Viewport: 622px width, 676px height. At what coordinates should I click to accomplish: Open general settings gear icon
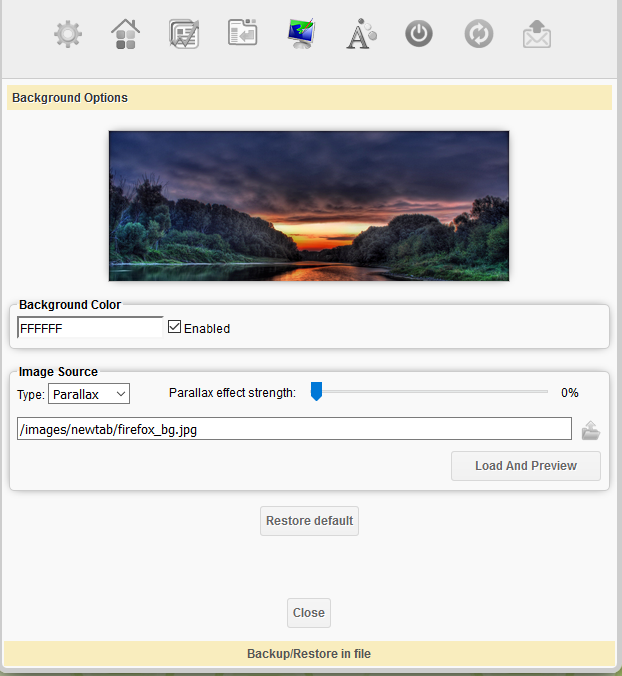[x=68, y=35]
